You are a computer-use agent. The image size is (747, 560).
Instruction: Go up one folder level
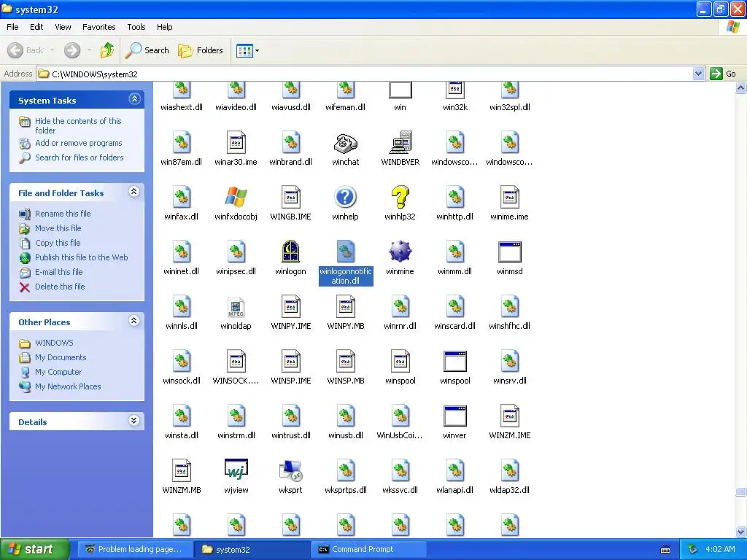pos(107,50)
